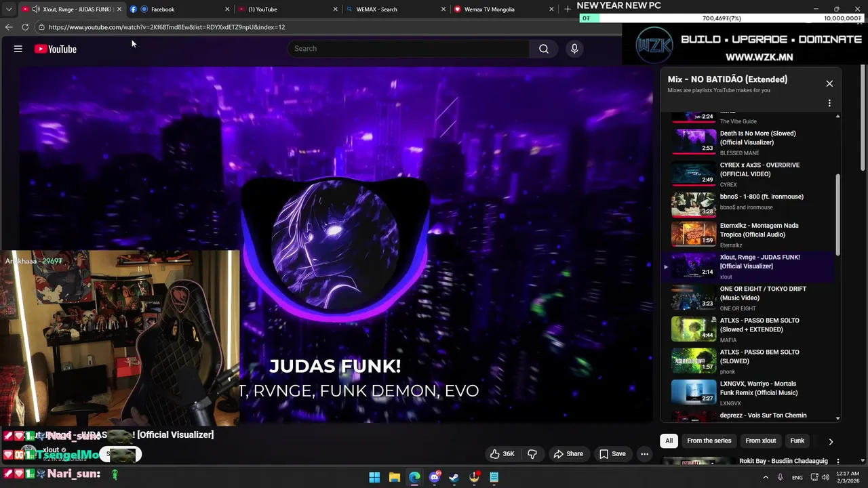Screen dimensions: 868x488
Task: Open the browser tab list dropdown arrow
Action: tap(8, 9)
